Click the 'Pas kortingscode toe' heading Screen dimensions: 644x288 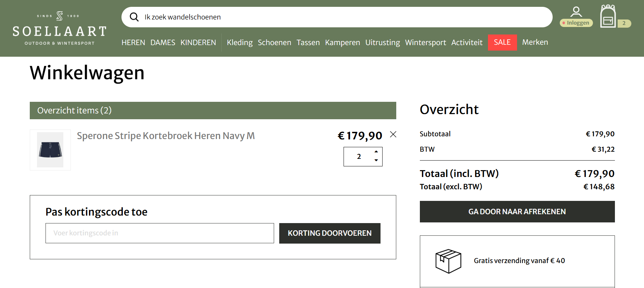(x=96, y=212)
